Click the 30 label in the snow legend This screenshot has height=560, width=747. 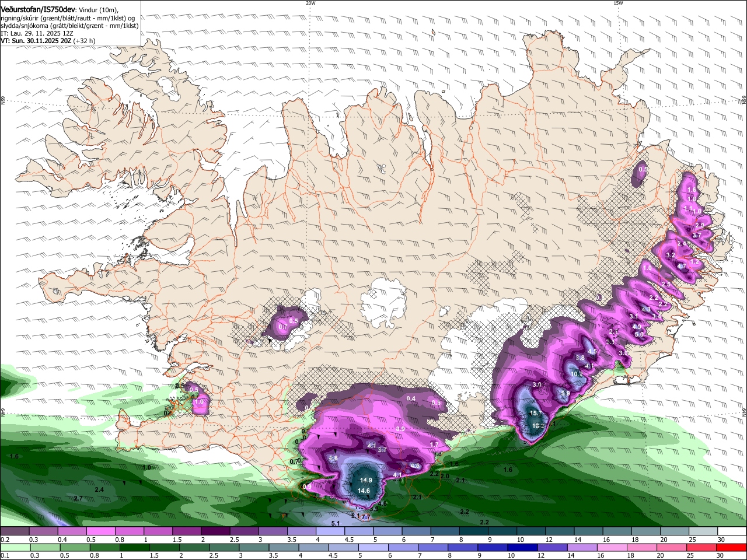[x=721, y=540]
